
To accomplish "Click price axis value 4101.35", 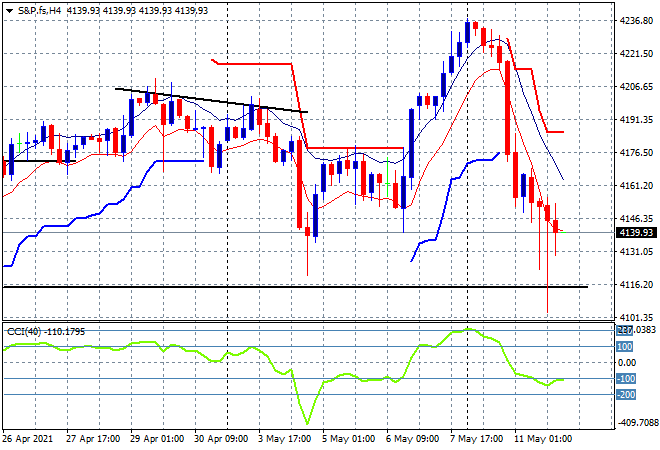I will [636, 317].
